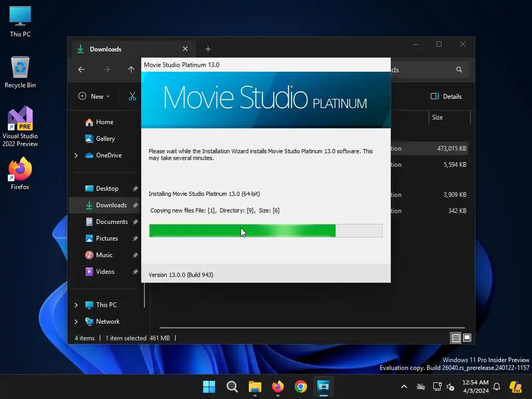Go up one folder level
532x399 pixels.
(131, 70)
